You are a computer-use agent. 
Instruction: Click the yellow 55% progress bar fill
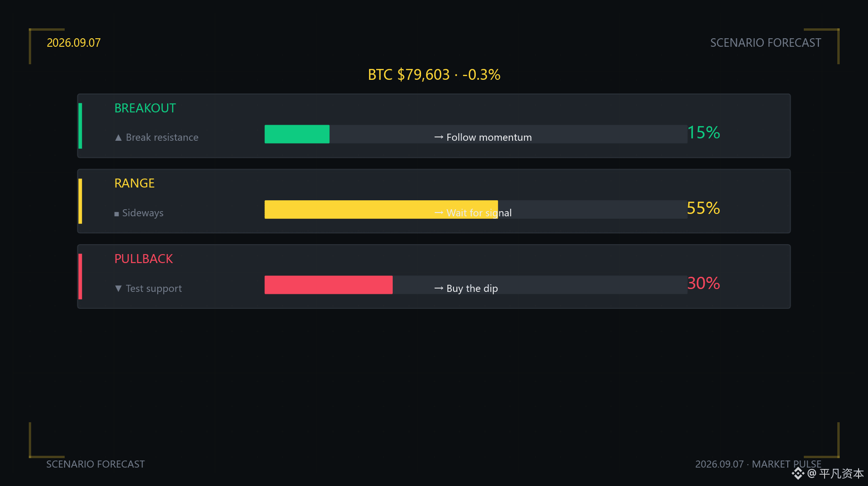click(381, 209)
